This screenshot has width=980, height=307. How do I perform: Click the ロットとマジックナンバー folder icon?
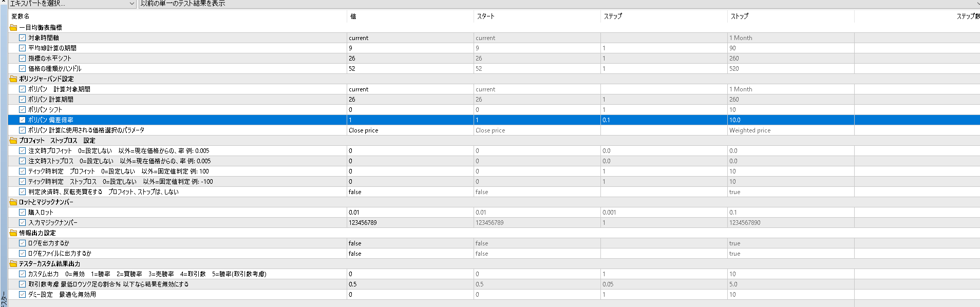coord(13,202)
